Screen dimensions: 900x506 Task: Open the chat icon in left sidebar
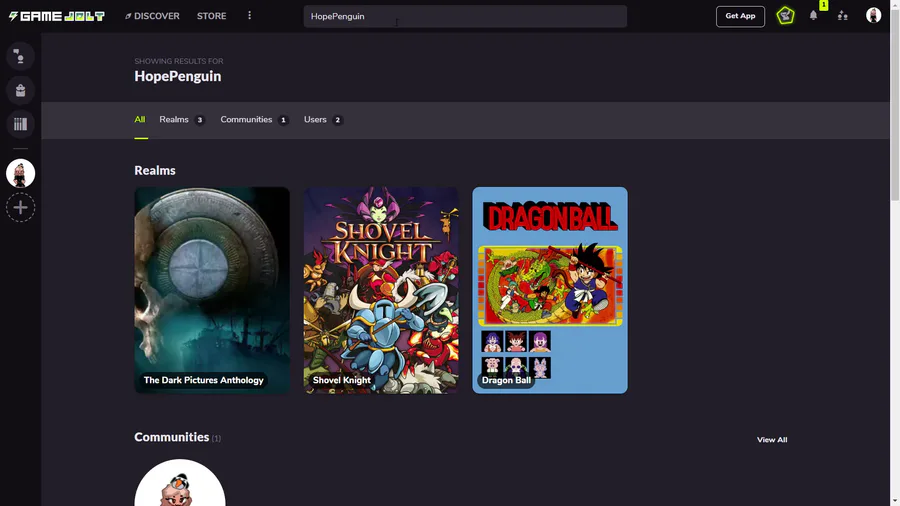[20, 56]
